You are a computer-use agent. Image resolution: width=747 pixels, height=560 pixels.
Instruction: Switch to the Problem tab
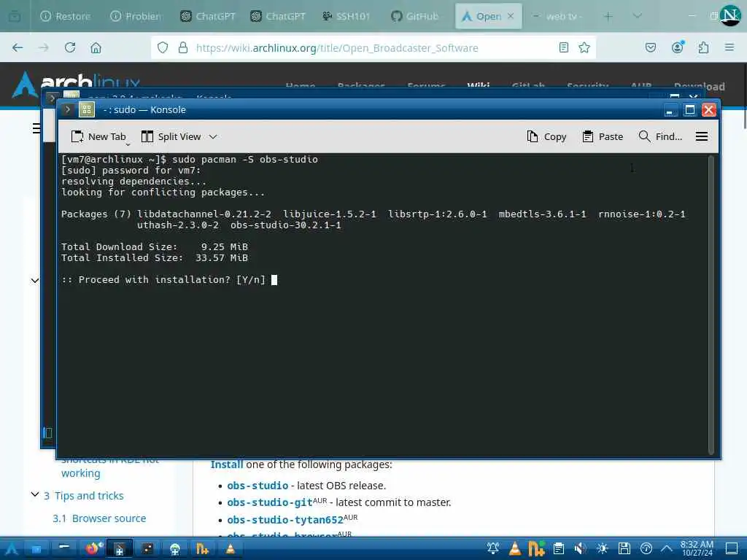tap(136, 16)
